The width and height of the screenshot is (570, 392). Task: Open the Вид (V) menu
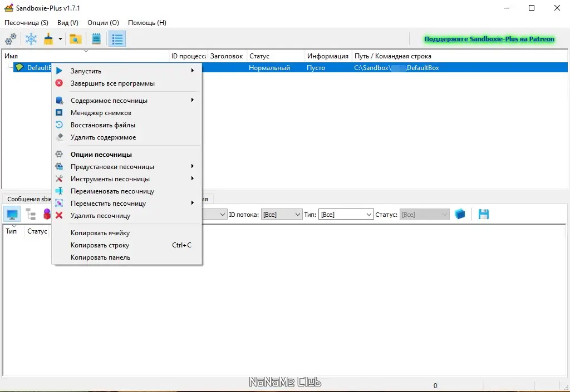click(68, 22)
